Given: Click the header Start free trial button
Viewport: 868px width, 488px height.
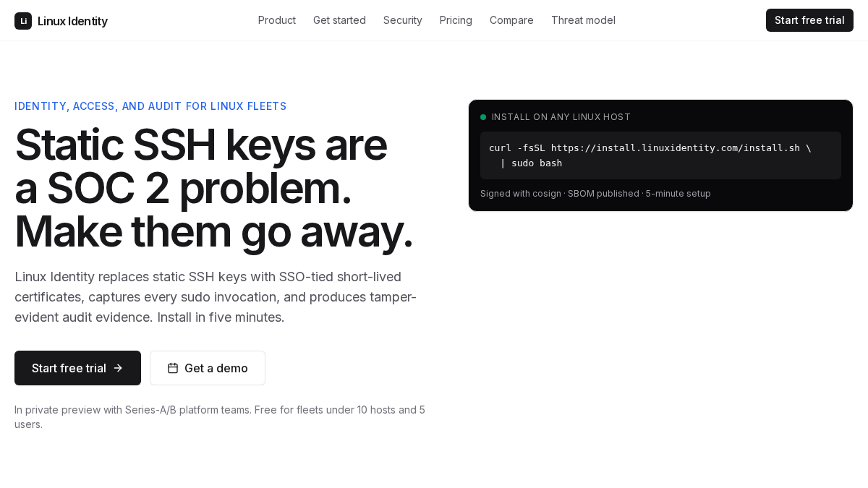Looking at the screenshot, I should (x=809, y=20).
